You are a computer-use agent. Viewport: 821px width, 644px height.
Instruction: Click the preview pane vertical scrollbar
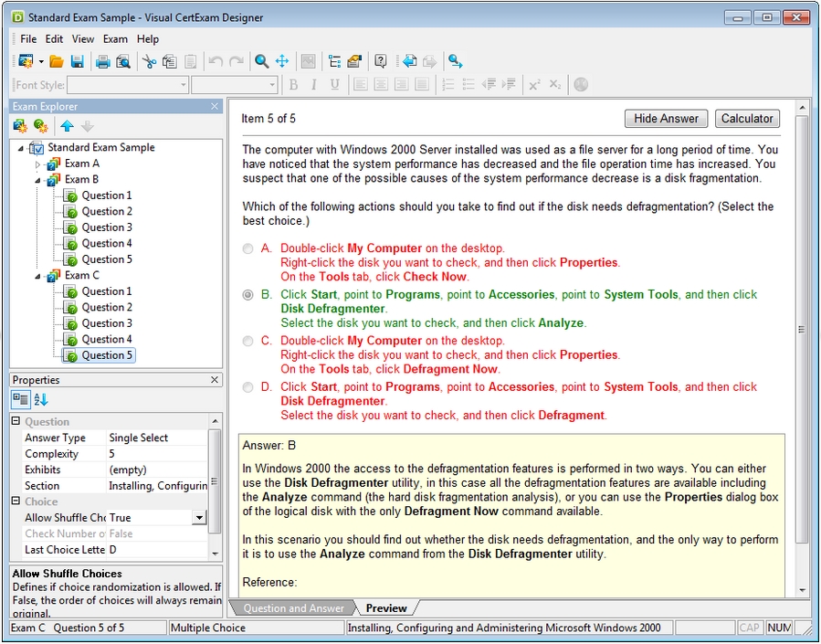point(802,329)
